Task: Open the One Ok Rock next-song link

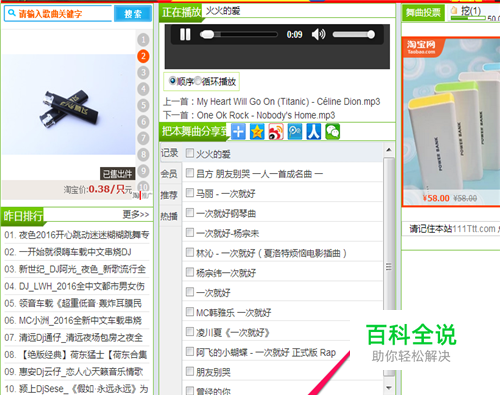Action: [266, 115]
